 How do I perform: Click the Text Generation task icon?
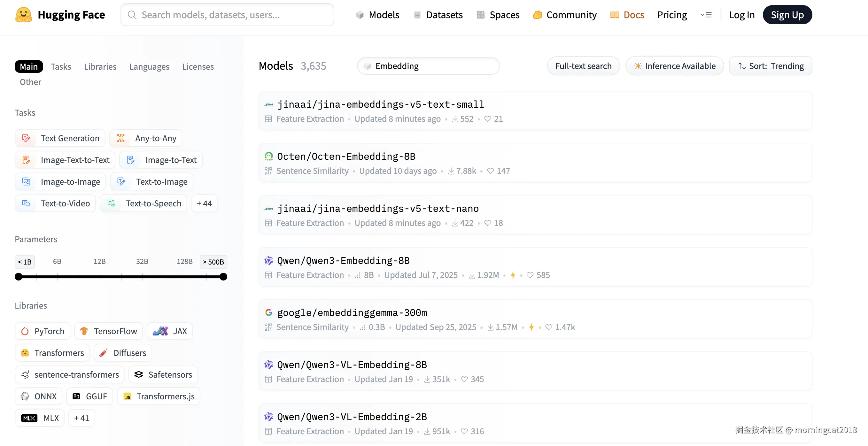26,138
